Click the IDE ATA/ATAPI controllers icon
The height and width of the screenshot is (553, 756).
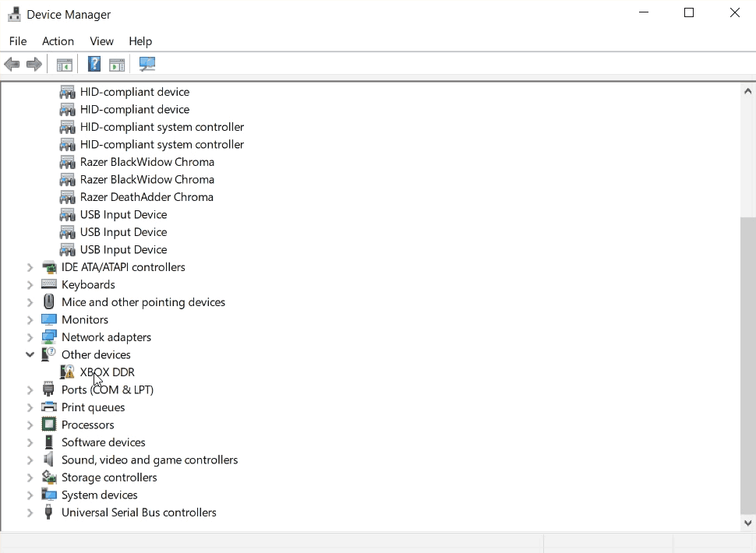pos(48,267)
